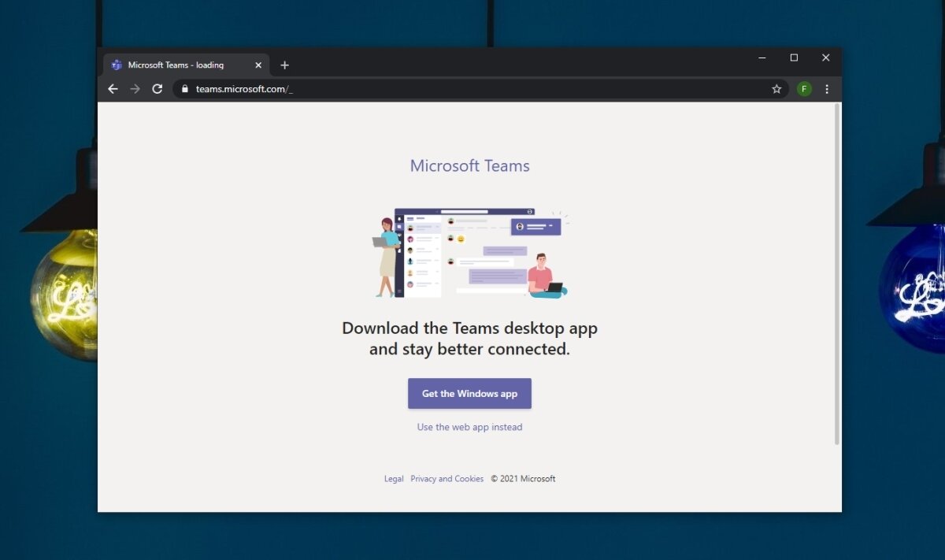Open the Legal link in the footer
Viewport: 945px width, 560px height.
tap(393, 478)
